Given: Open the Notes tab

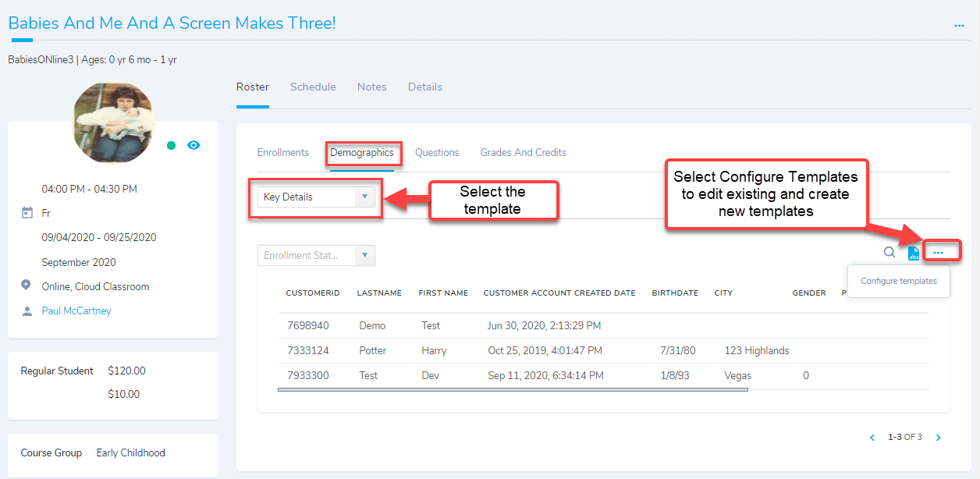Looking at the screenshot, I should (x=372, y=87).
